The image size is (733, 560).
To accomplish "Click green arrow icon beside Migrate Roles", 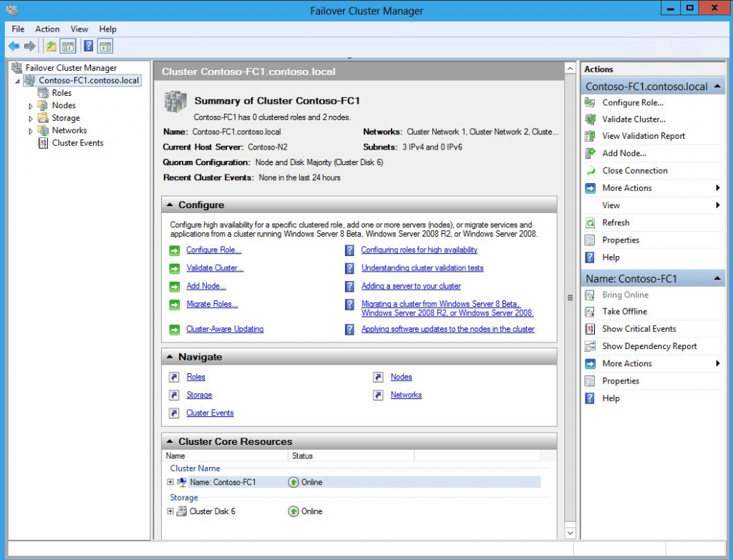I will [x=175, y=305].
